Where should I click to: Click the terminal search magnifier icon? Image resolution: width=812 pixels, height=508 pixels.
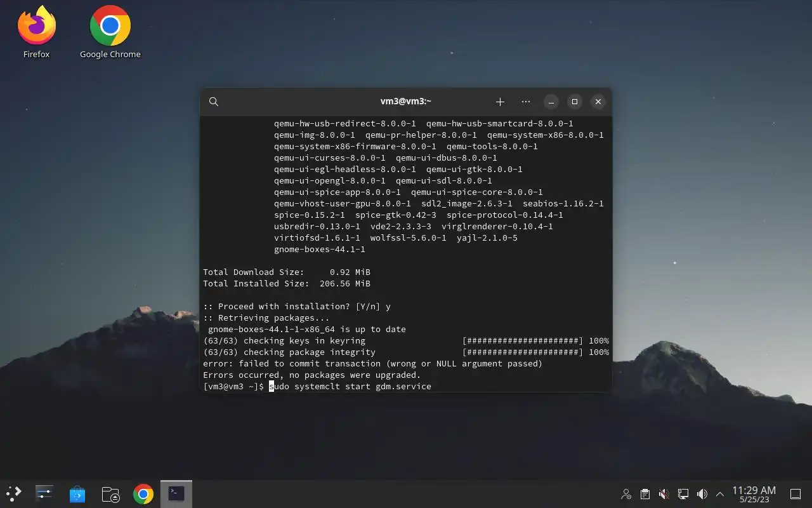coord(214,102)
